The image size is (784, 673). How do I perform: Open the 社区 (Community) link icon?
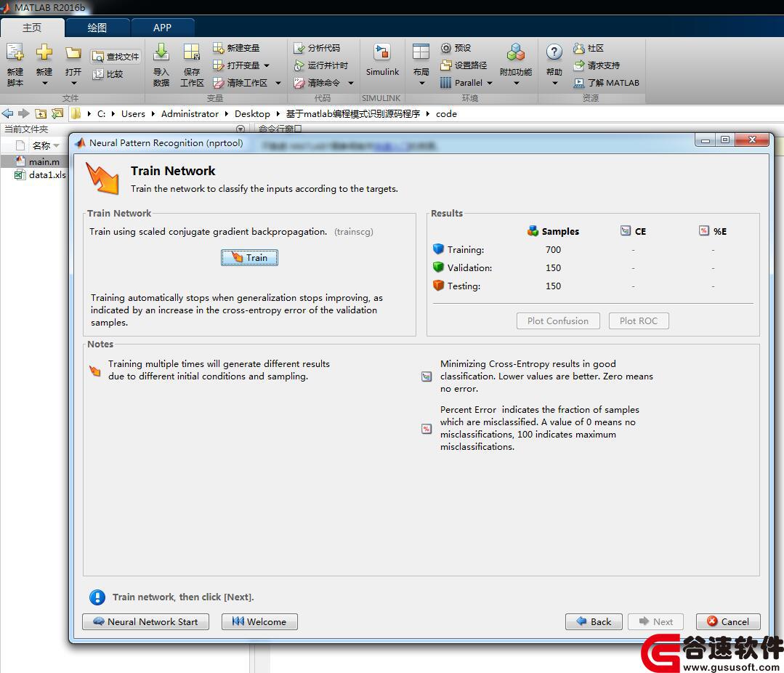coord(579,48)
